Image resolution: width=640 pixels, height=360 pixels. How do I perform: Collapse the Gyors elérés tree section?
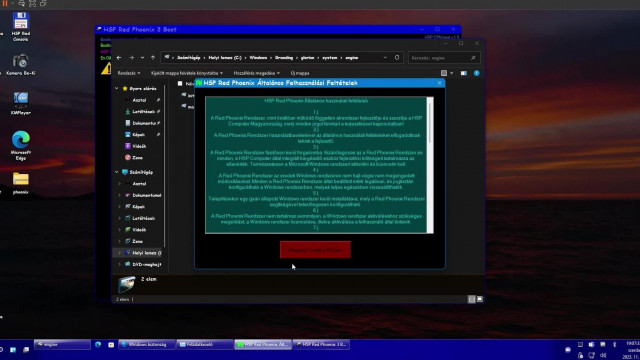tap(117, 89)
